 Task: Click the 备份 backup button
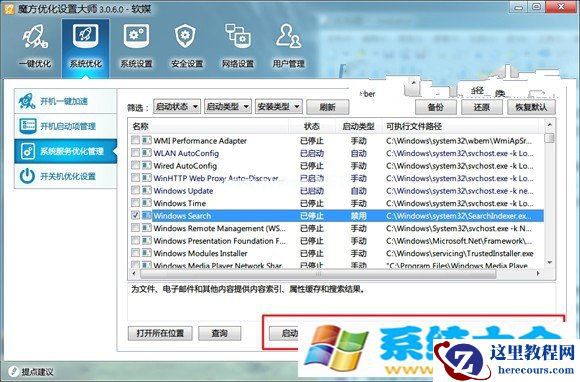436,107
